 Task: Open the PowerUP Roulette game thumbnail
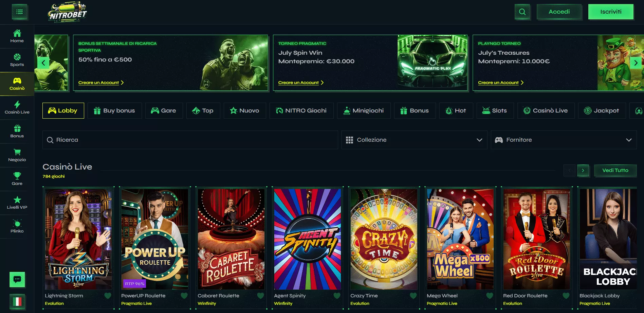155,239
